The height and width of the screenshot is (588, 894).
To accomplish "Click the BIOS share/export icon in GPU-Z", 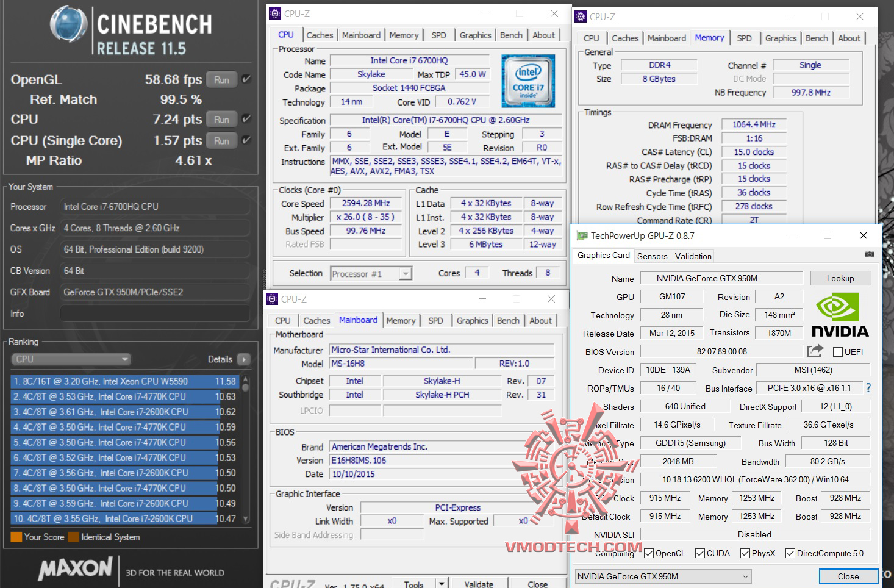I will [815, 351].
